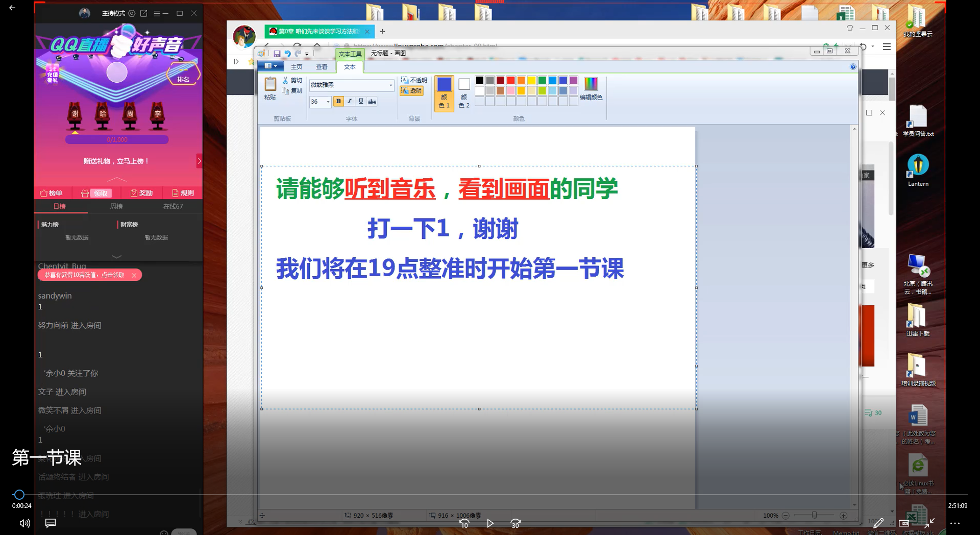The width and height of the screenshot is (980, 535).
Task: Click the Paint zoom-in plus button
Action: pyautogui.click(x=843, y=516)
